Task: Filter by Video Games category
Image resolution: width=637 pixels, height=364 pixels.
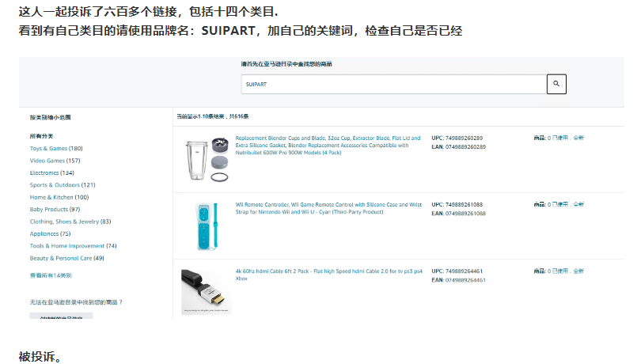Action: tap(55, 161)
